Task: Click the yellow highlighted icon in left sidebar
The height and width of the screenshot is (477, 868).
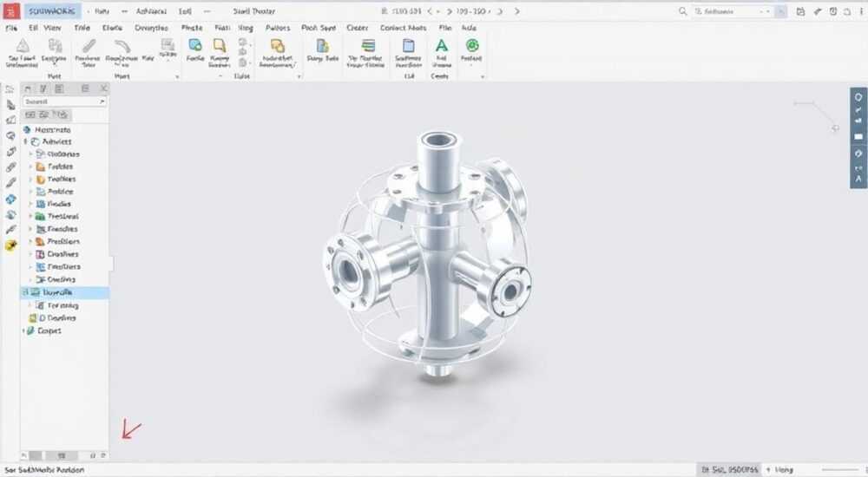Action: click(x=10, y=245)
